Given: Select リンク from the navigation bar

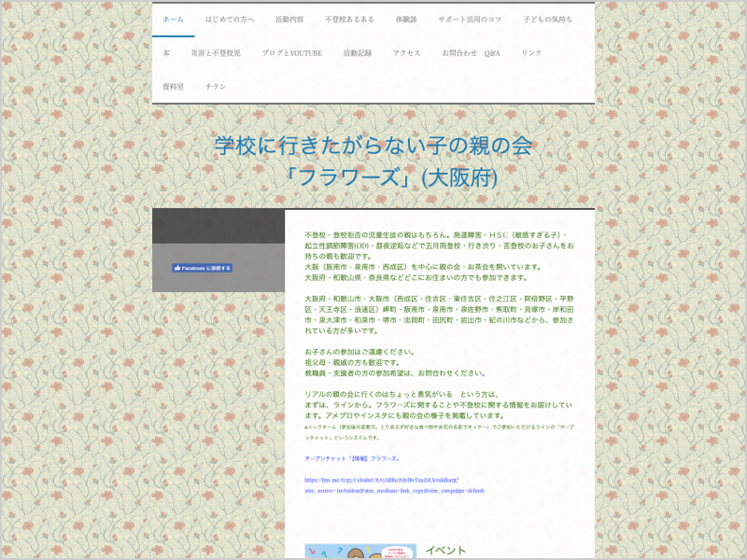Looking at the screenshot, I should click(x=532, y=53).
